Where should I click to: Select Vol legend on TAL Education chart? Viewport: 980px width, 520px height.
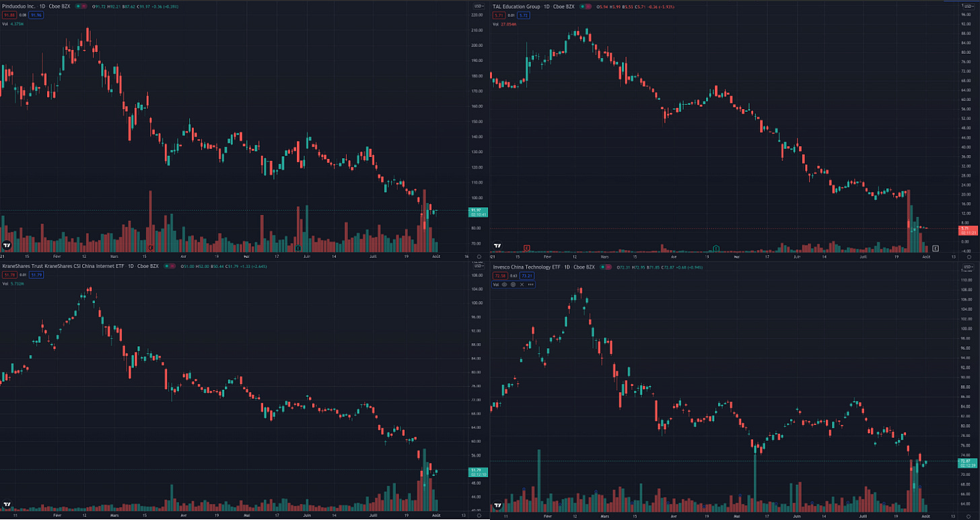[x=495, y=24]
